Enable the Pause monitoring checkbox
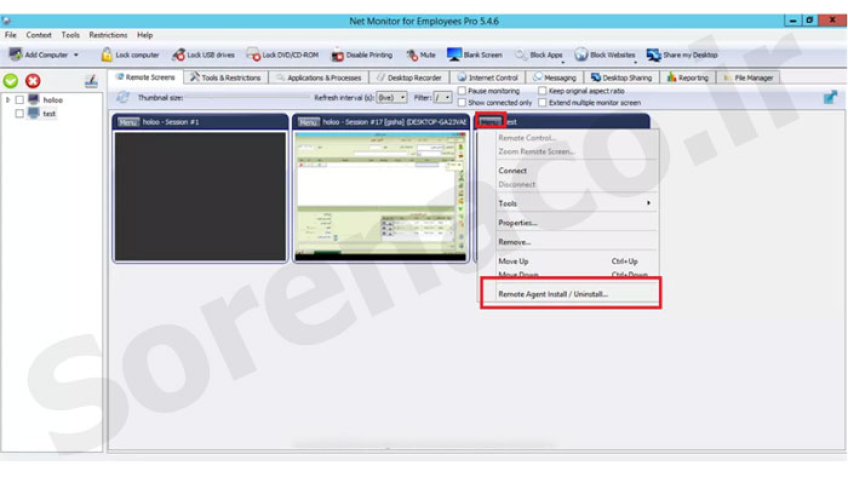Screen dimensions: 848x477 click(462, 90)
